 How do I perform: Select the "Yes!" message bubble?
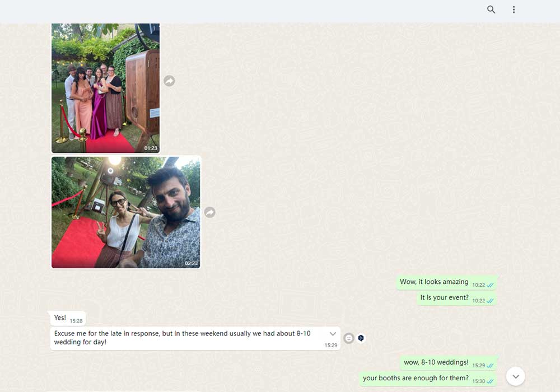pyautogui.click(x=60, y=318)
